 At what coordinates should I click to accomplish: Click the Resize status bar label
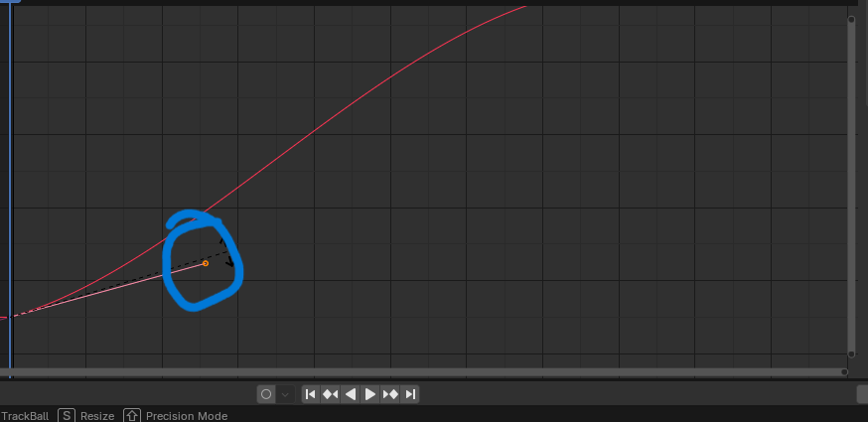point(97,416)
